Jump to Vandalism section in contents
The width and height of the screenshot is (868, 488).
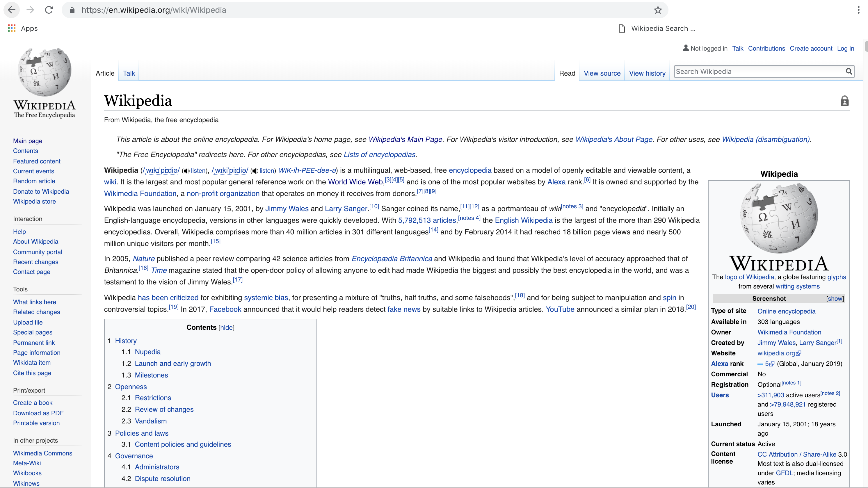[x=151, y=421]
